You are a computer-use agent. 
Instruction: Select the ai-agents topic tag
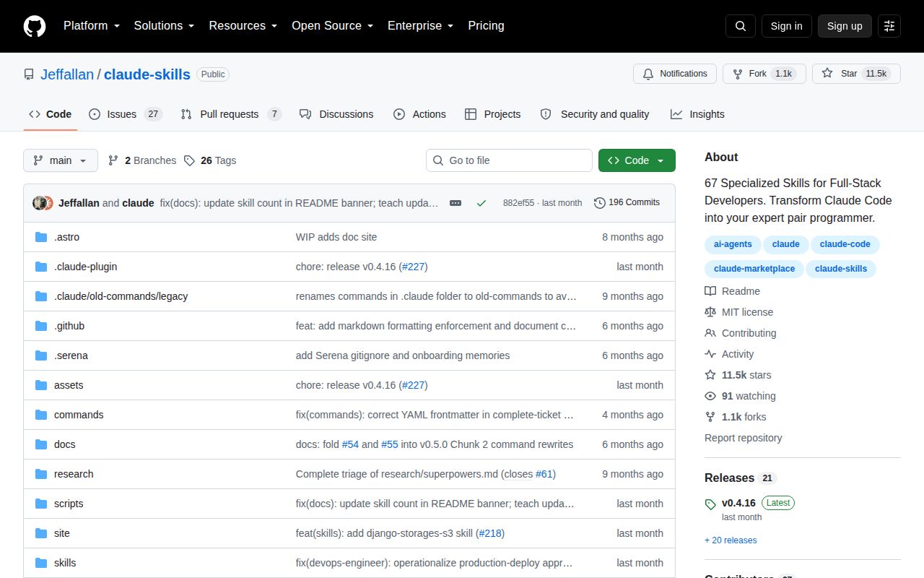click(x=733, y=244)
